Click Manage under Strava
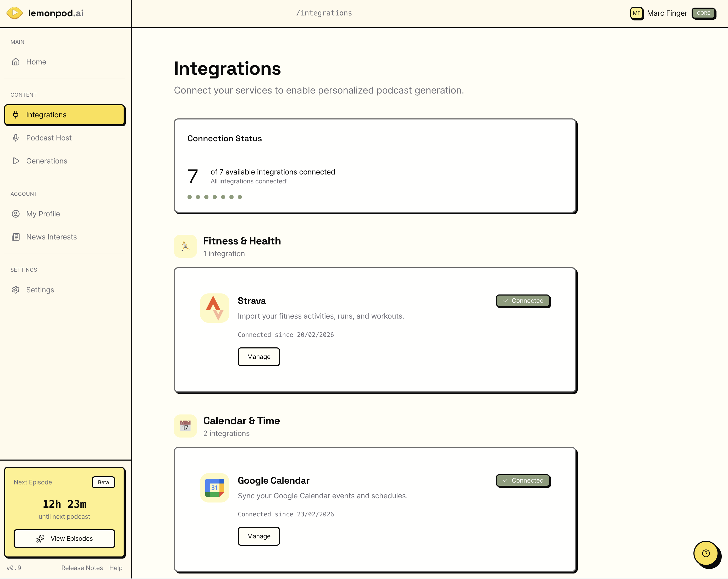 (259, 357)
